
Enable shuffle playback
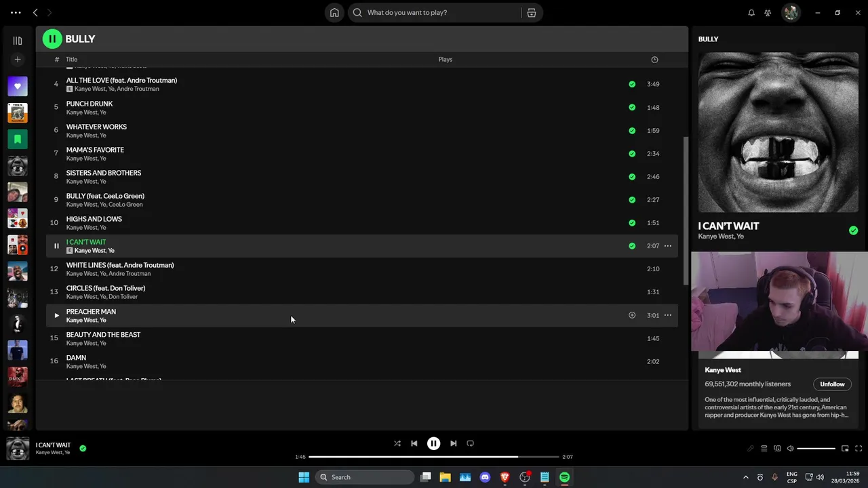(x=397, y=443)
